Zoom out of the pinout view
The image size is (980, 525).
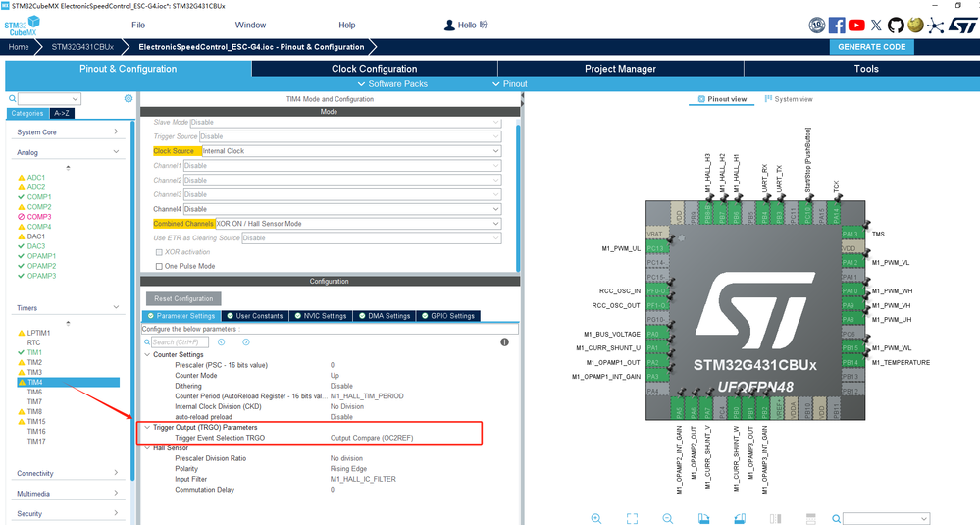tap(668, 518)
